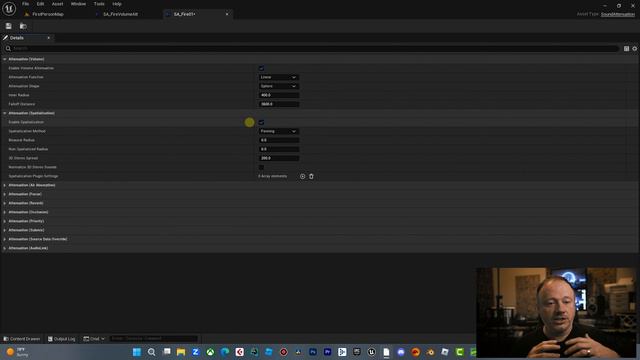Open Photoshop from the taskbar
This screenshot has height=360, width=640.
click(313, 352)
